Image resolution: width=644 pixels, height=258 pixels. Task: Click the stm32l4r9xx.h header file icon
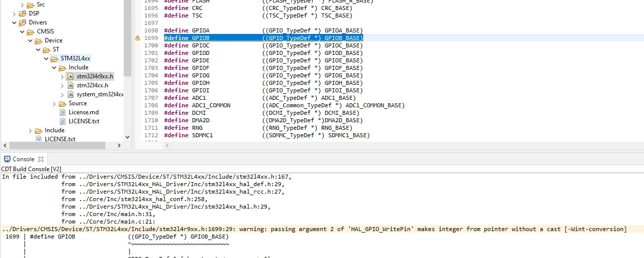(x=70, y=76)
